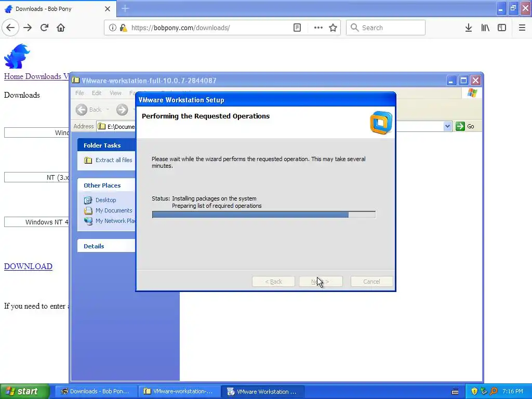Image resolution: width=532 pixels, height=399 pixels.
Task: Open the File menu in Explorer
Action: point(79,93)
